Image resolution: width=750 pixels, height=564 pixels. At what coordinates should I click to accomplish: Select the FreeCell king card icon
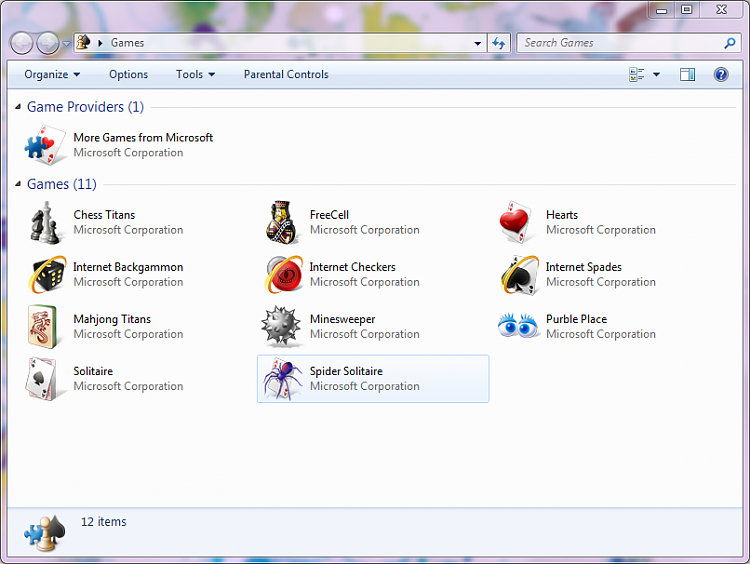click(281, 222)
